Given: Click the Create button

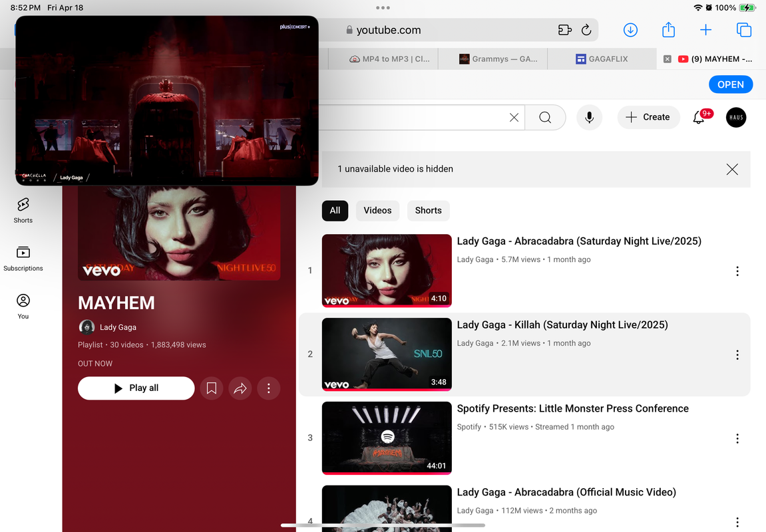Looking at the screenshot, I should click(x=648, y=118).
